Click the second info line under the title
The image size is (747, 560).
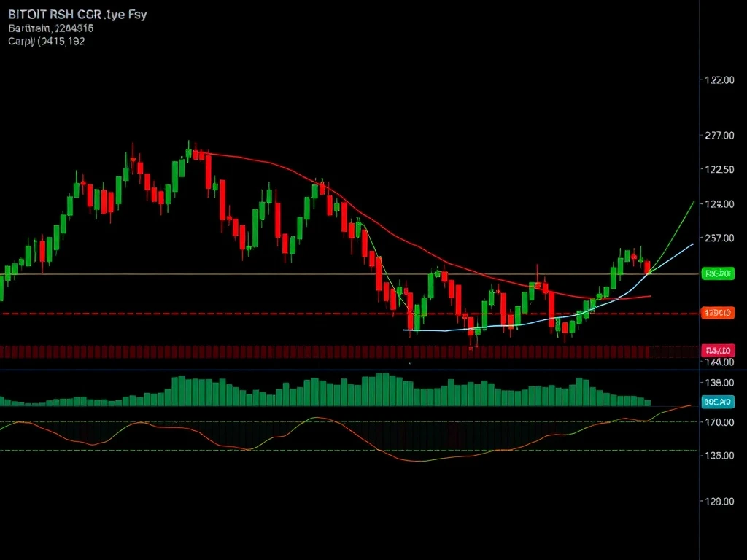point(51,28)
